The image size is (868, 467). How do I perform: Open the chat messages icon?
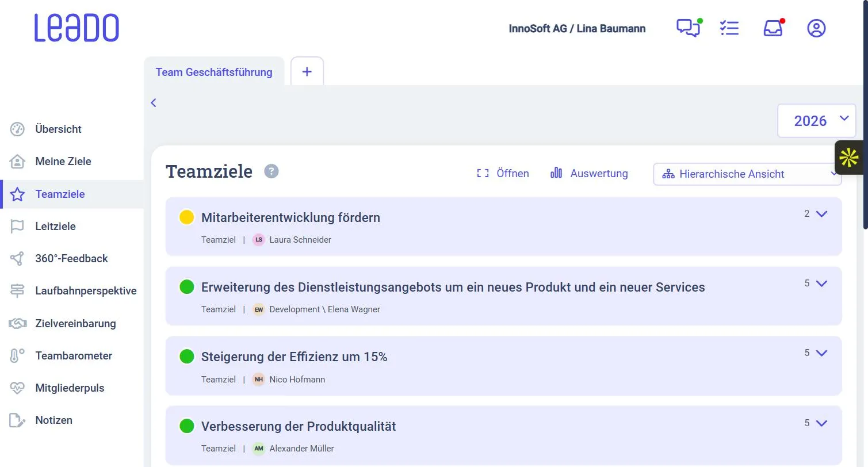689,28
